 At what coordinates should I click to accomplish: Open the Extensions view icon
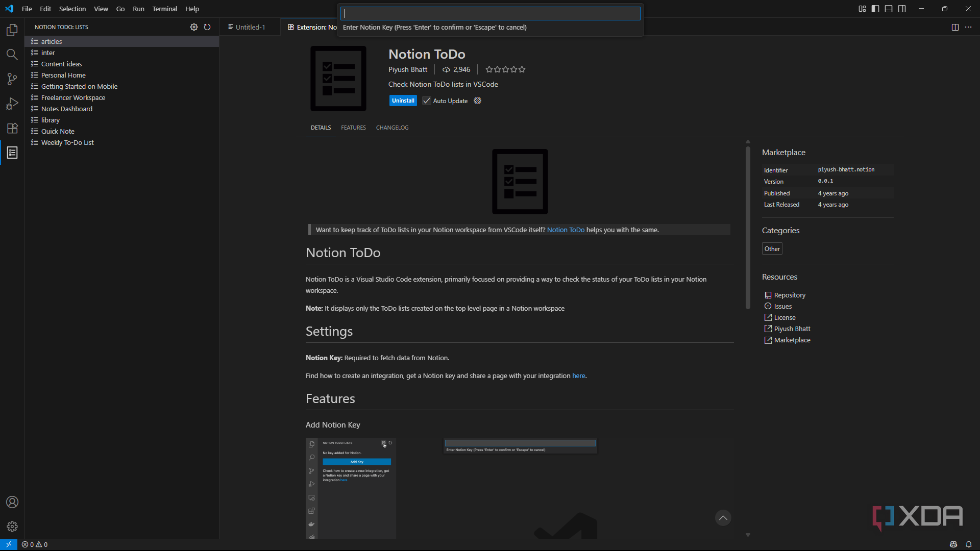click(x=12, y=128)
